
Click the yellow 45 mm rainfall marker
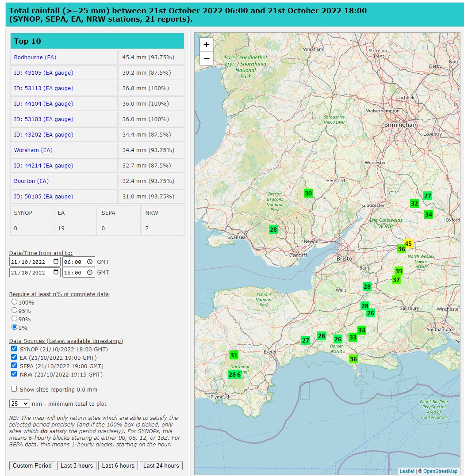(408, 244)
